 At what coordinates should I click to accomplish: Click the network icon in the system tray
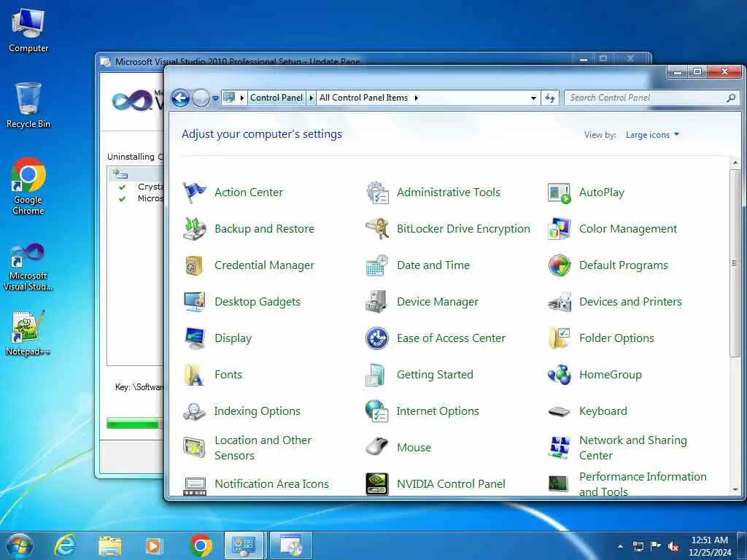638,546
